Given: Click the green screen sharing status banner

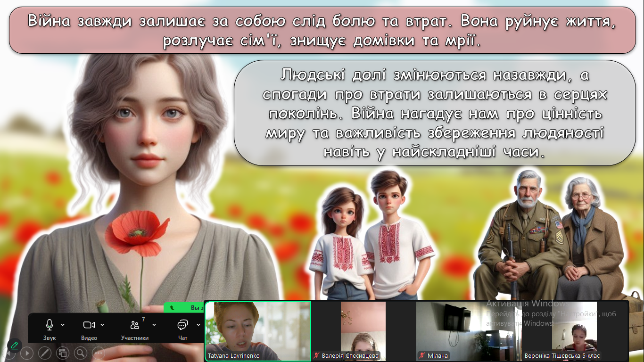Looking at the screenshot, I should click(x=184, y=307).
